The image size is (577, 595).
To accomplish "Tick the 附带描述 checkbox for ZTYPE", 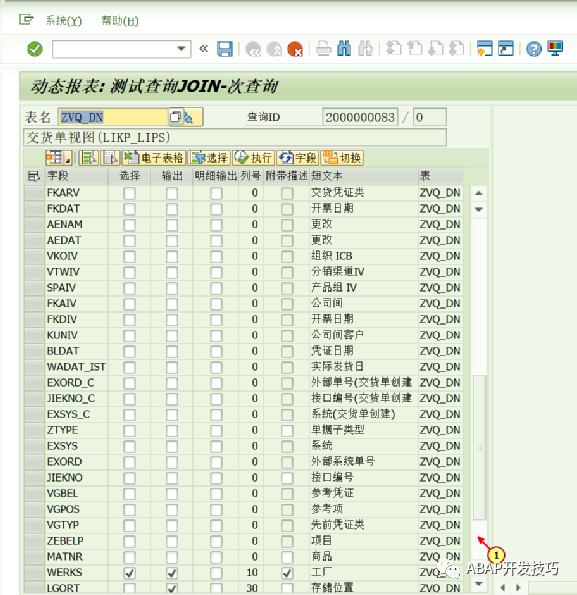I will pyautogui.click(x=287, y=431).
